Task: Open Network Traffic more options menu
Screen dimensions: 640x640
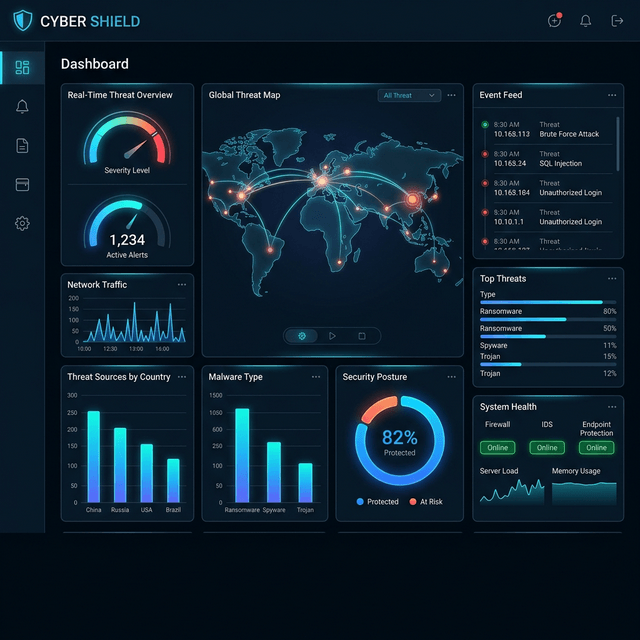Action: tap(182, 284)
